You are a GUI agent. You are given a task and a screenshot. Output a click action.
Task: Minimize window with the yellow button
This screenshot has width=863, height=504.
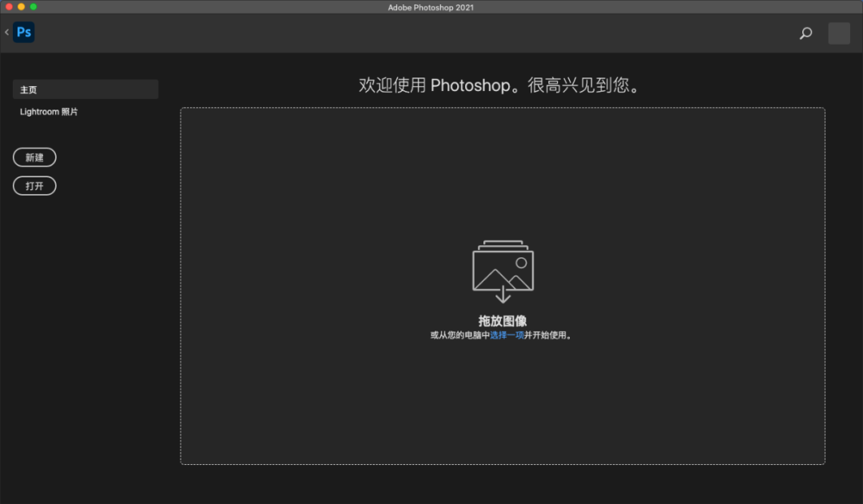click(21, 6)
